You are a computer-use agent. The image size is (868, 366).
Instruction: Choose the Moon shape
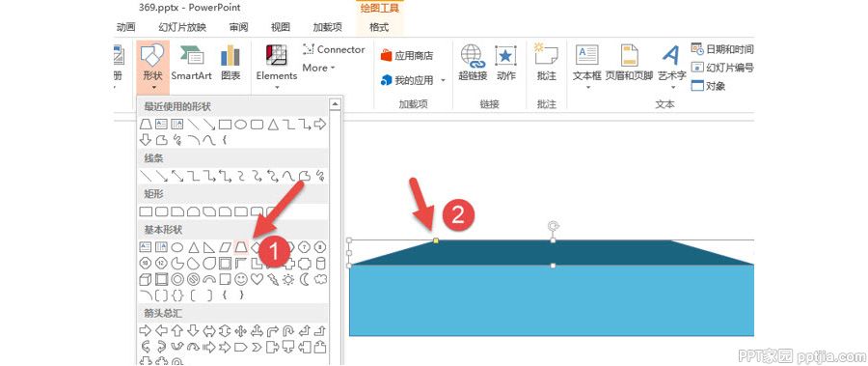[x=305, y=279]
